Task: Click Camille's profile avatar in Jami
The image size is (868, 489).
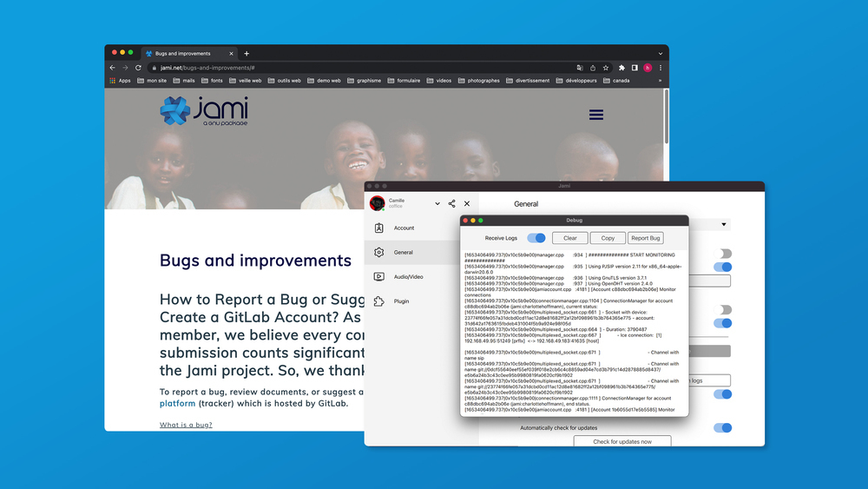Action: point(377,203)
